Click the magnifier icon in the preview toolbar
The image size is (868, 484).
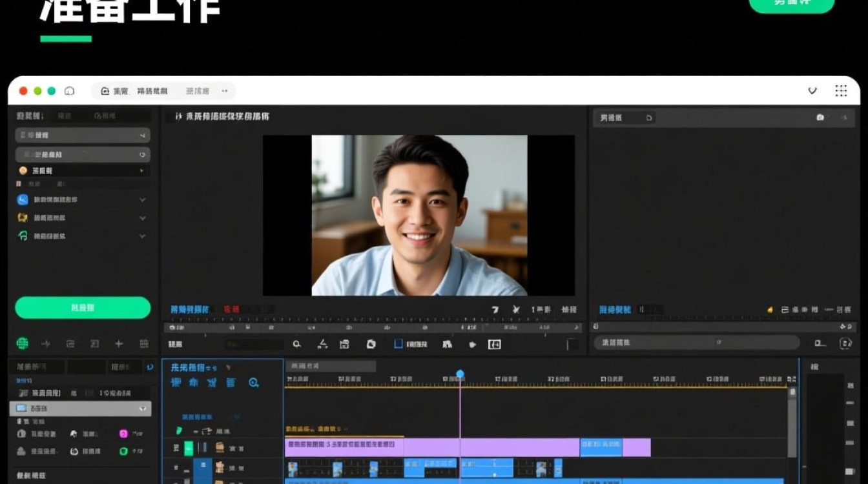coord(297,345)
